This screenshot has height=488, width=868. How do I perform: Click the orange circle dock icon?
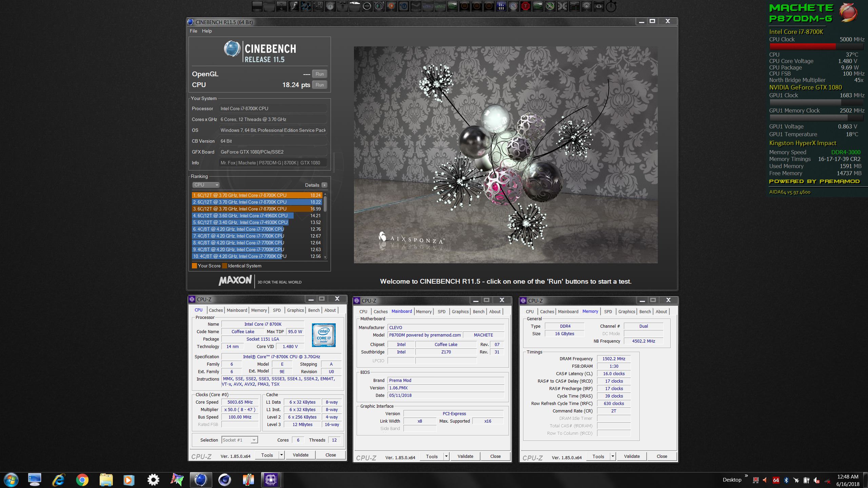pyautogui.click(x=391, y=6)
